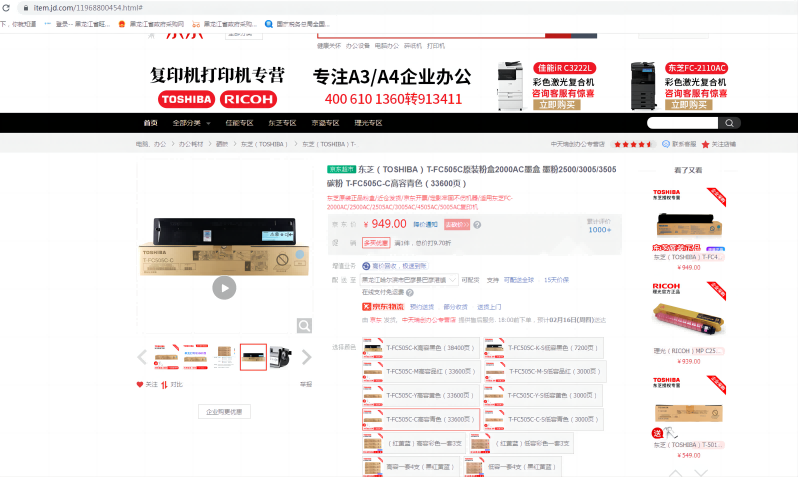Click 电脑、办公 breadcrumb link
This screenshot has height=477, width=798.
click(x=151, y=145)
